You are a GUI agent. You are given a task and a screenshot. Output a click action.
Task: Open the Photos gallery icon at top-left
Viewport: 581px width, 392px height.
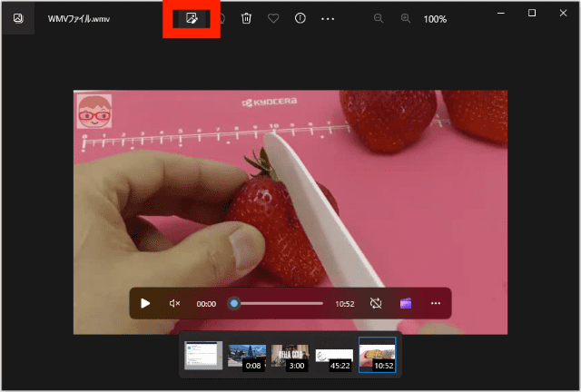click(x=18, y=18)
